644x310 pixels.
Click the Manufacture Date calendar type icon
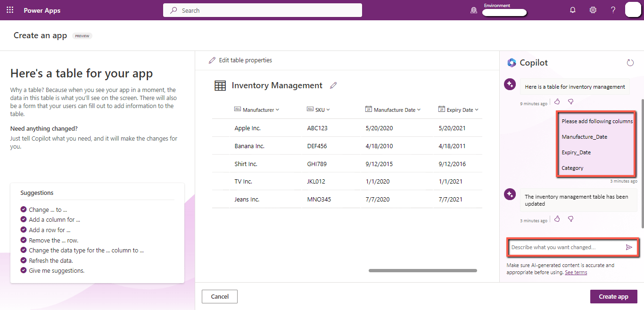pos(369,109)
